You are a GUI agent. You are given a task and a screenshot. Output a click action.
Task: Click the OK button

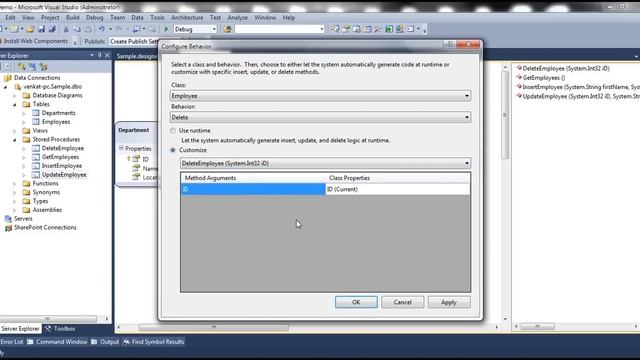[356, 302]
